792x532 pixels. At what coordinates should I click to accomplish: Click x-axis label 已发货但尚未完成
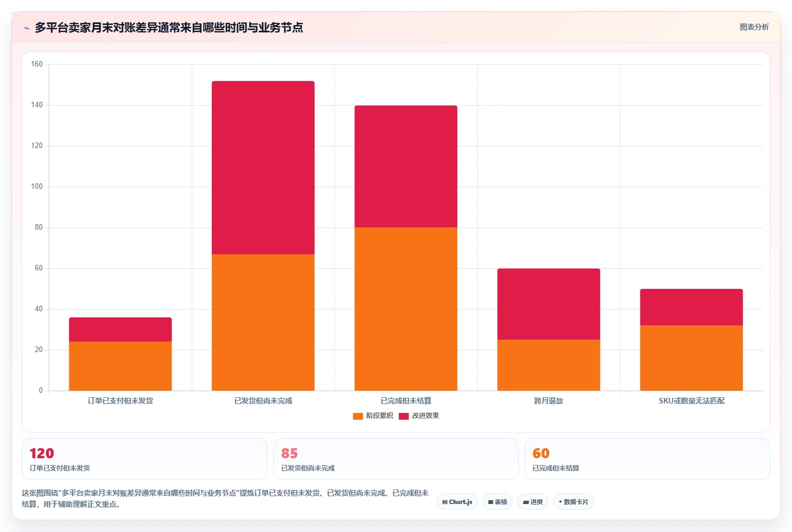click(x=263, y=401)
